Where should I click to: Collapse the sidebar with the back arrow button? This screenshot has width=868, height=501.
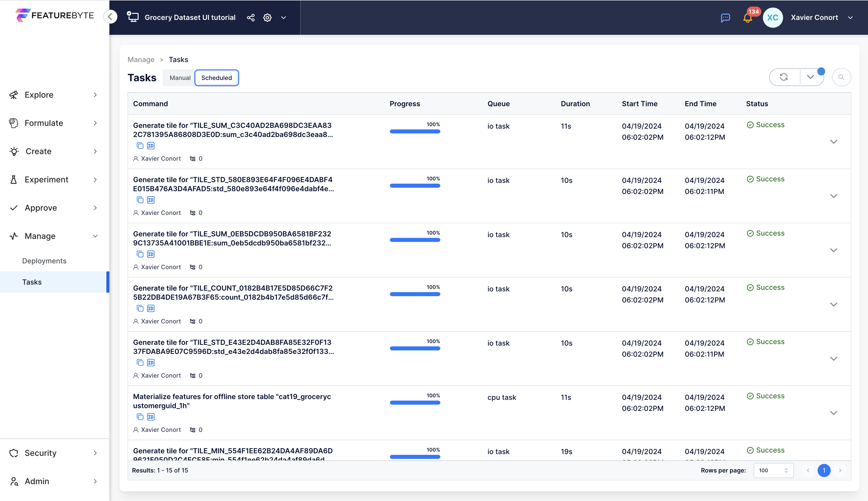(110, 17)
